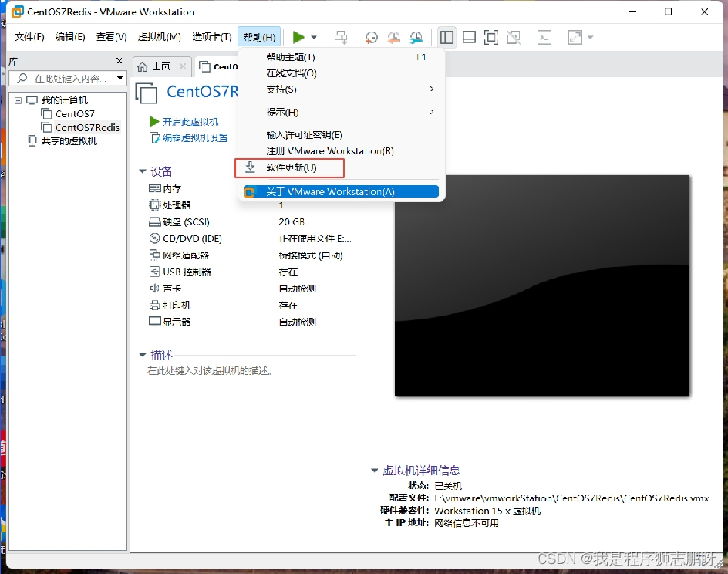
Task: Click the 声卡 device row
Action: (x=165, y=289)
